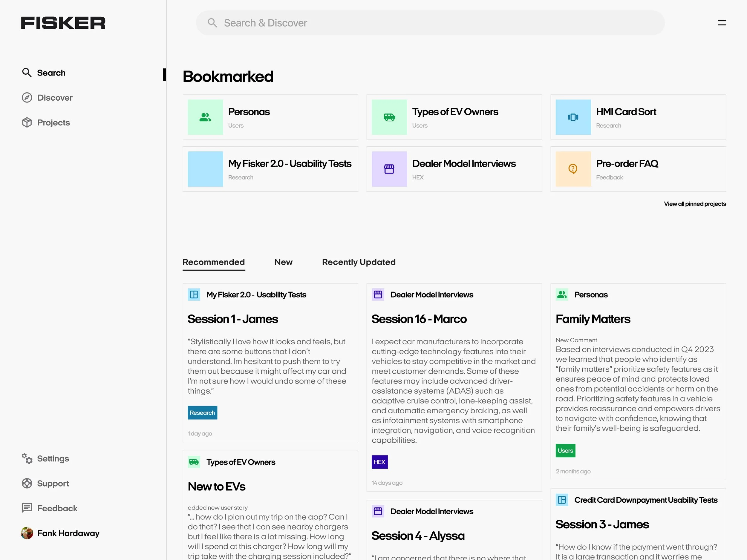Click the Dealer Model Interviews storefront icon
The width and height of the screenshot is (747, 560).
pos(389,169)
